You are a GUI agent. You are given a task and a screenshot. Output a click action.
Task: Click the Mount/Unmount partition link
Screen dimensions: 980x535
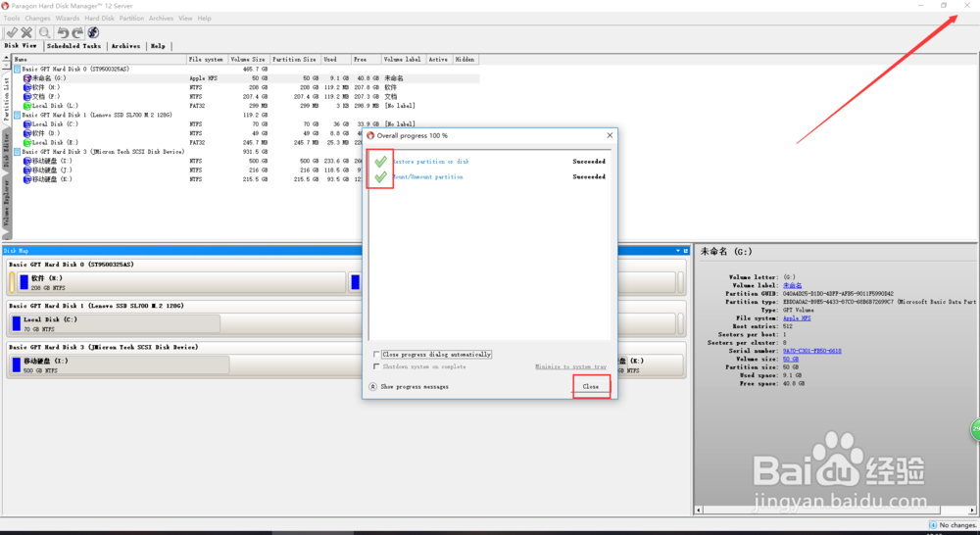pos(428,177)
